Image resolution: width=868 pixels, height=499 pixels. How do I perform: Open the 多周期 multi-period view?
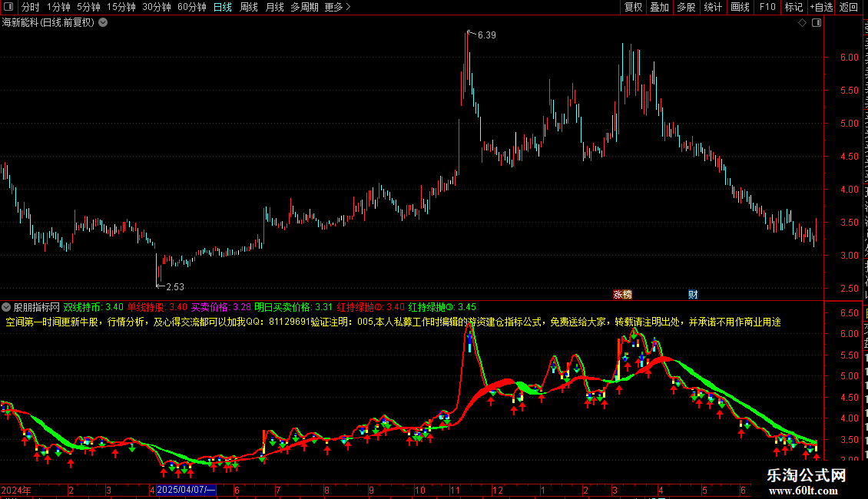tap(304, 7)
